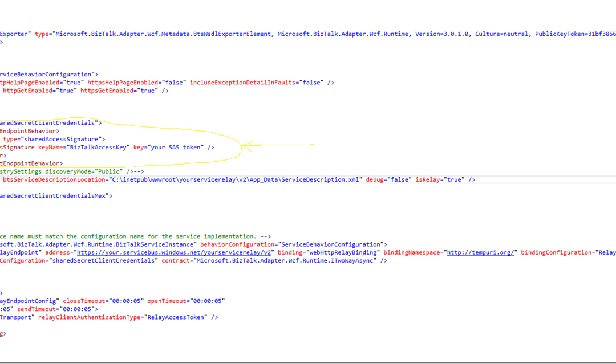Click the ServiceDescription.xml file path value
Screen dimensions: 616x364
tap(236, 179)
